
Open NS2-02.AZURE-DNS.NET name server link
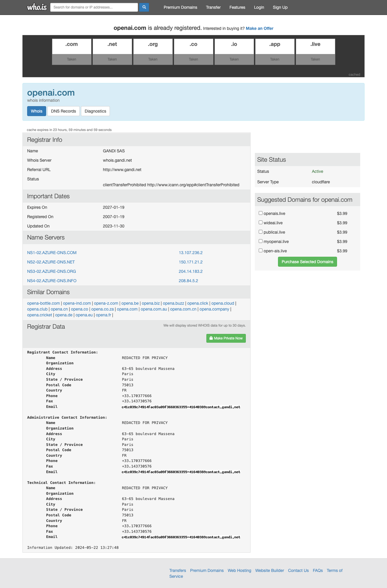51,262
